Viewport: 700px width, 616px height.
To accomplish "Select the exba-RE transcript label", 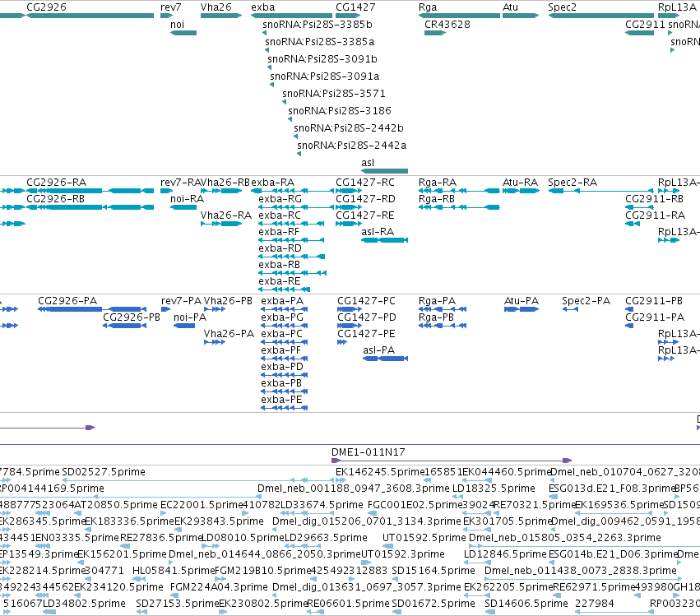I will pos(280,281).
